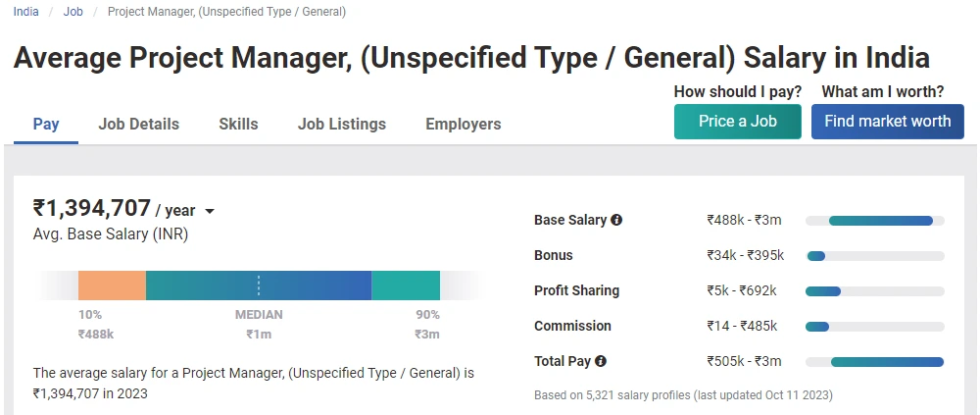This screenshot has height=415, width=980.
Task: Go to the Employers tab
Action: 464,124
